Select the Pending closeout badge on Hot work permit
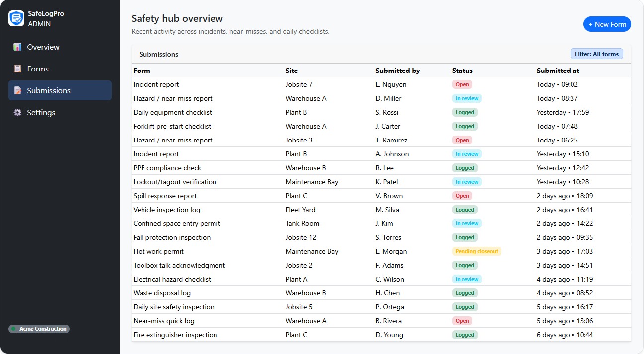644x354 pixels. pyautogui.click(x=477, y=251)
